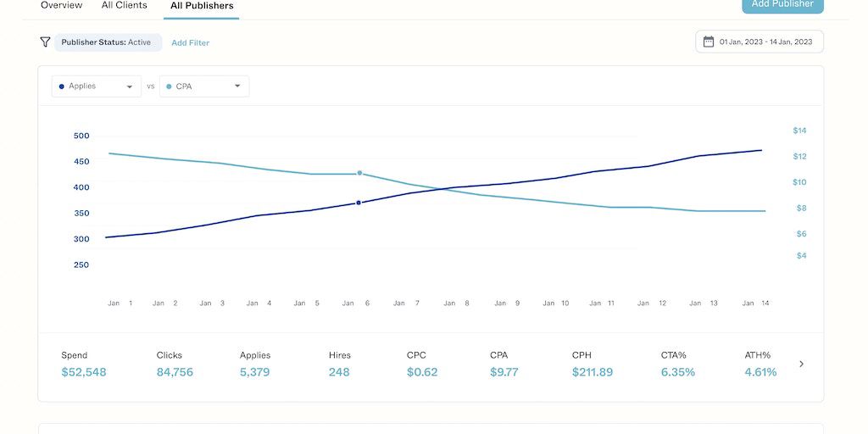This screenshot has width=868, height=434.
Task: Expand the CPA metric dropdown
Action: point(236,86)
